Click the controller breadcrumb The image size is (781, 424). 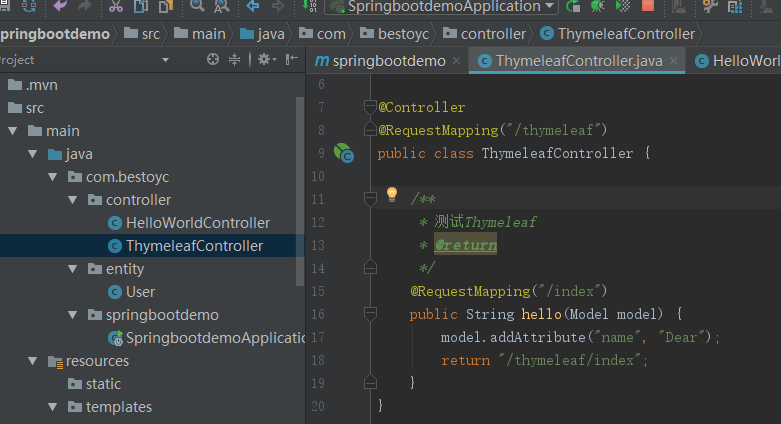(x=484, y=34)
